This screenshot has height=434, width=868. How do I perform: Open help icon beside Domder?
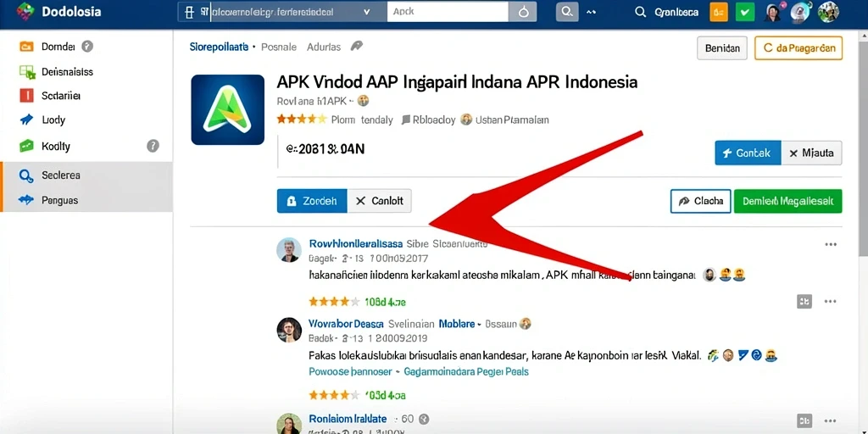(x=87, y=47)
